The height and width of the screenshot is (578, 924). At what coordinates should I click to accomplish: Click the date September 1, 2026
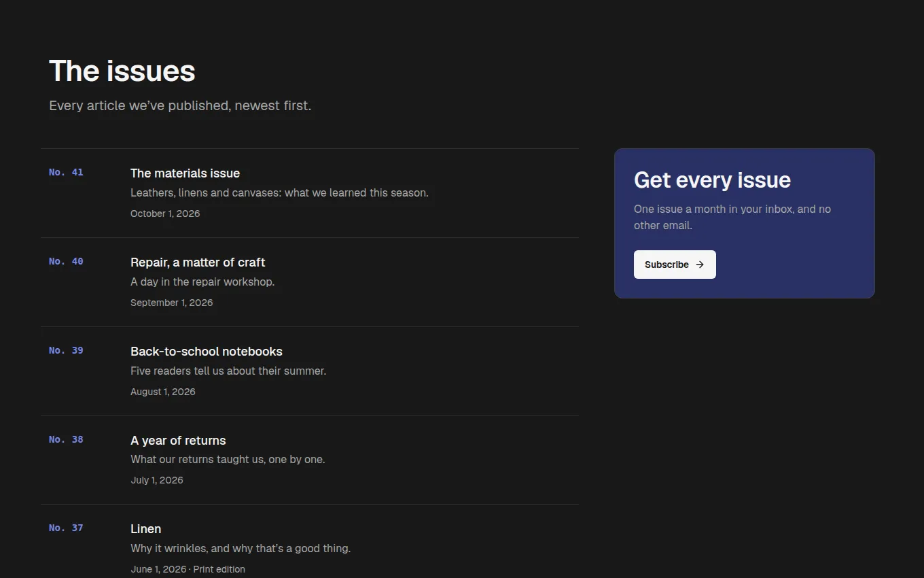[172, 303]
